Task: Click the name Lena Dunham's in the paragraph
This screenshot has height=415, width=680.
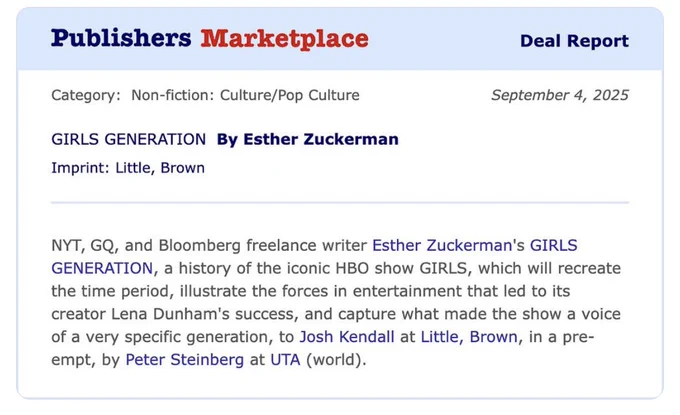Action: (x=170, y=314)
